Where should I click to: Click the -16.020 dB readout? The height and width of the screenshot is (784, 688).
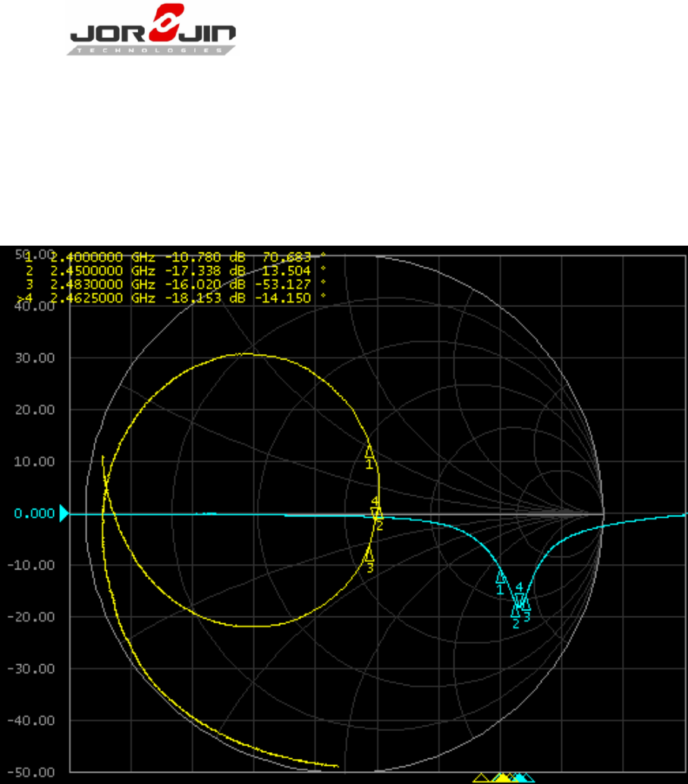pyautogui.click(x=205, y=284)
